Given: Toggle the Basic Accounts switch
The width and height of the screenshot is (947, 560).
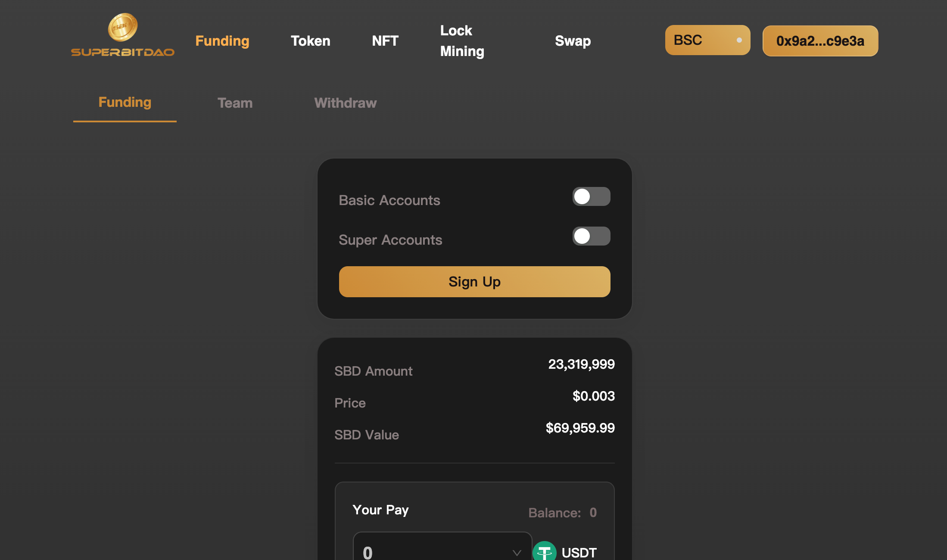Looking at the screenshot, I should pos(591,196).
